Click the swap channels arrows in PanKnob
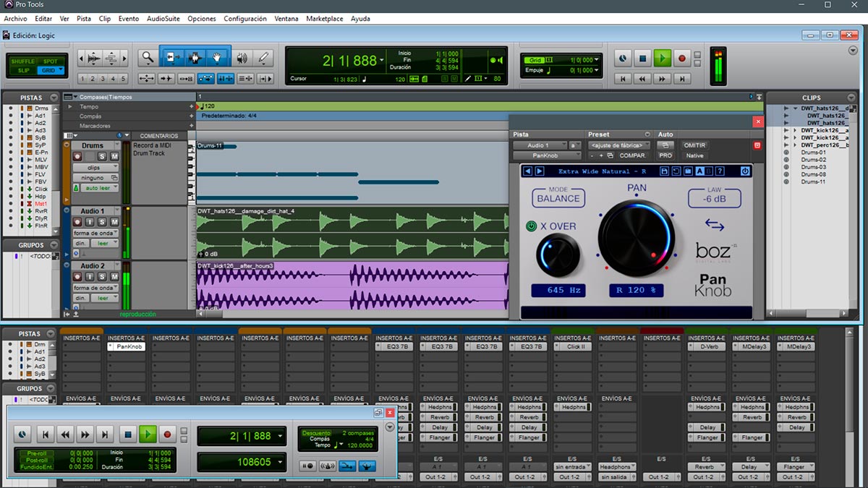The height and width of the screenshot is (488, 868). (715, 226)
